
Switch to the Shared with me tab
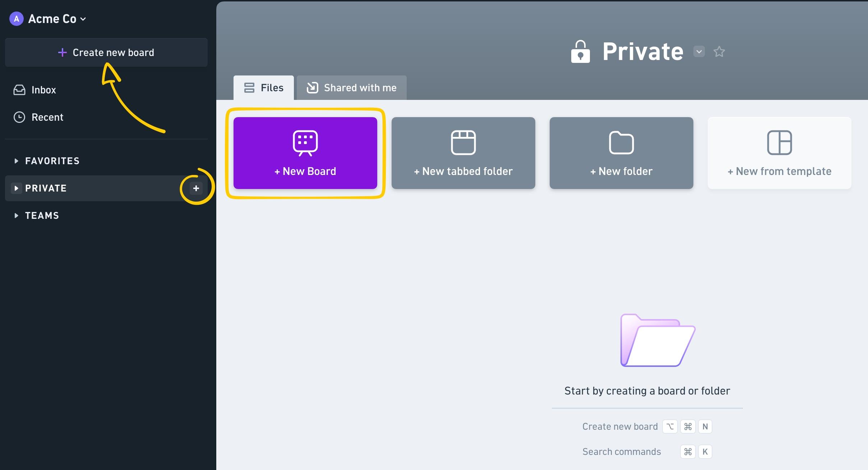[351, 88]
